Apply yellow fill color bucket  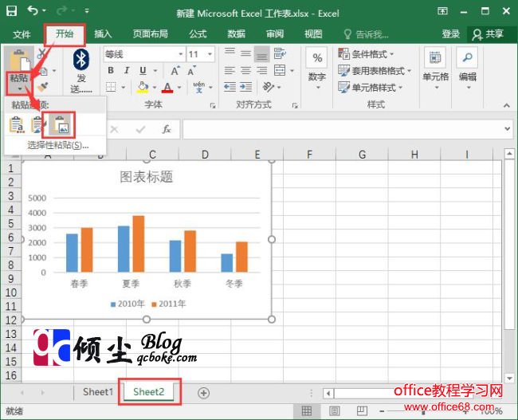point(143,87)
